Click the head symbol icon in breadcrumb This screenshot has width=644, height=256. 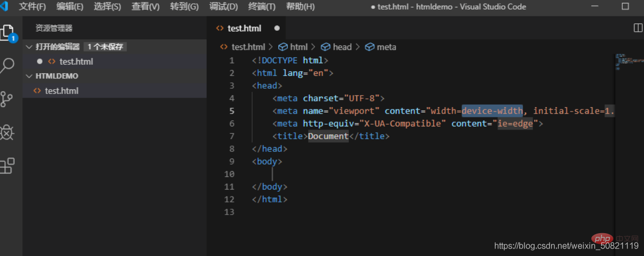tap(325, 47)
